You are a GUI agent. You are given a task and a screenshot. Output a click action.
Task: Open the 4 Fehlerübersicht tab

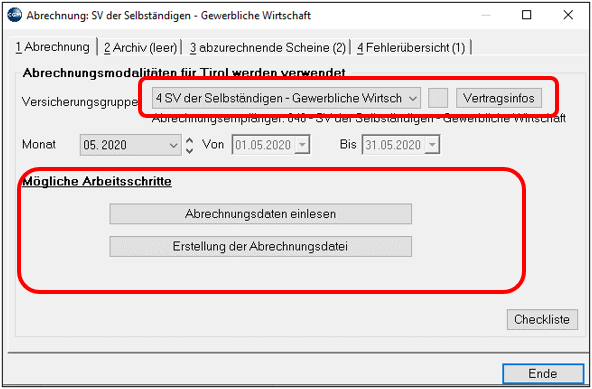(411, 48)
